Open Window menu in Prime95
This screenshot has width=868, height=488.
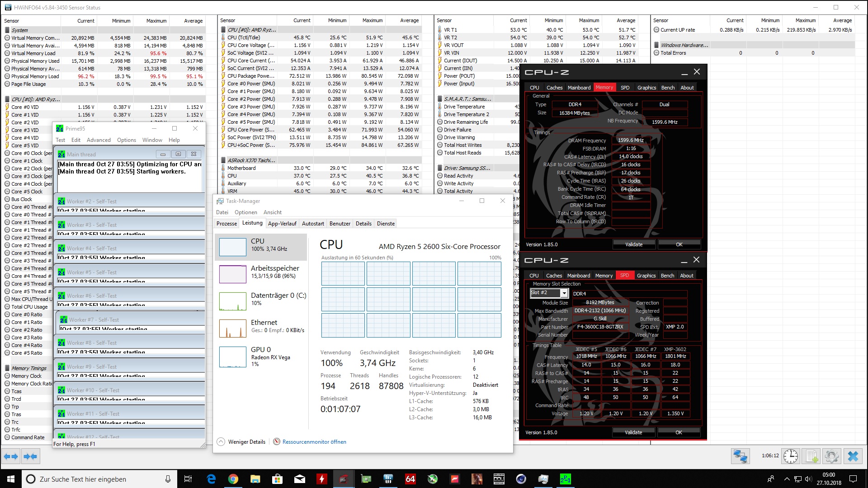pos(152,140)
